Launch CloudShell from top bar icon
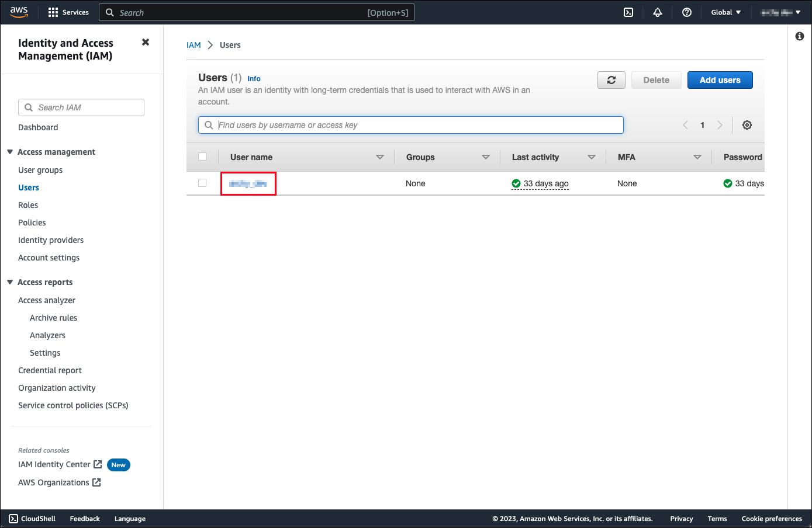This screenshot has width=812, height=528. point(628,12)
